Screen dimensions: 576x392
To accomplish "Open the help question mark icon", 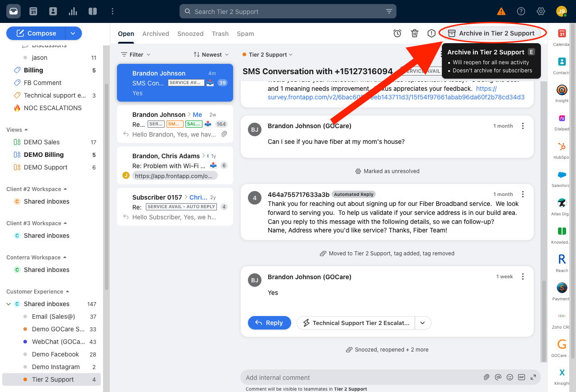I will pos(521,12).
